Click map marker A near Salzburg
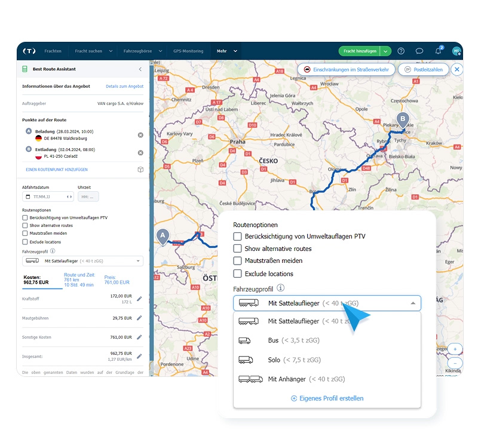The image size is (478, 448). [163, 237]
